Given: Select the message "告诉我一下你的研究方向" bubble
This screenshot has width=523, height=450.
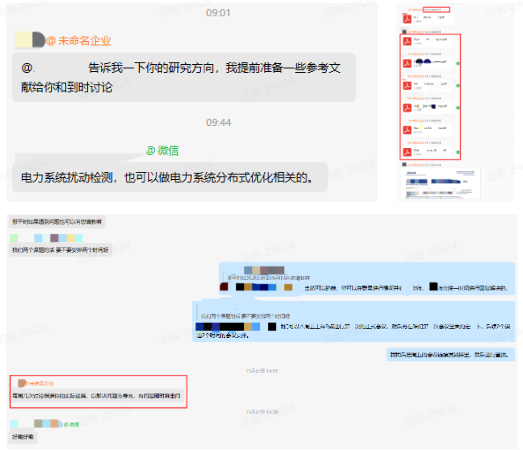Looking at the screenshot, I should pos(184,77).
